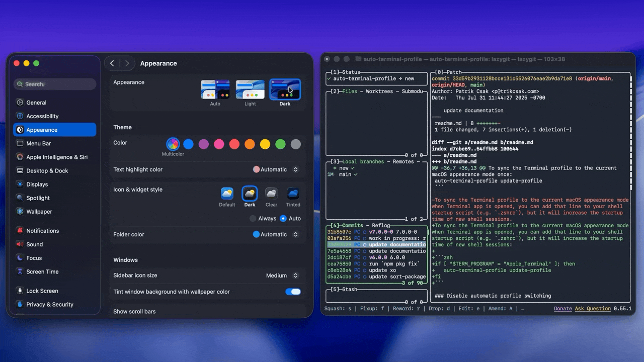Select commit d5a24cbe update sort-package
This screenshot has height=362, width=644.
[x=377, y=277]
